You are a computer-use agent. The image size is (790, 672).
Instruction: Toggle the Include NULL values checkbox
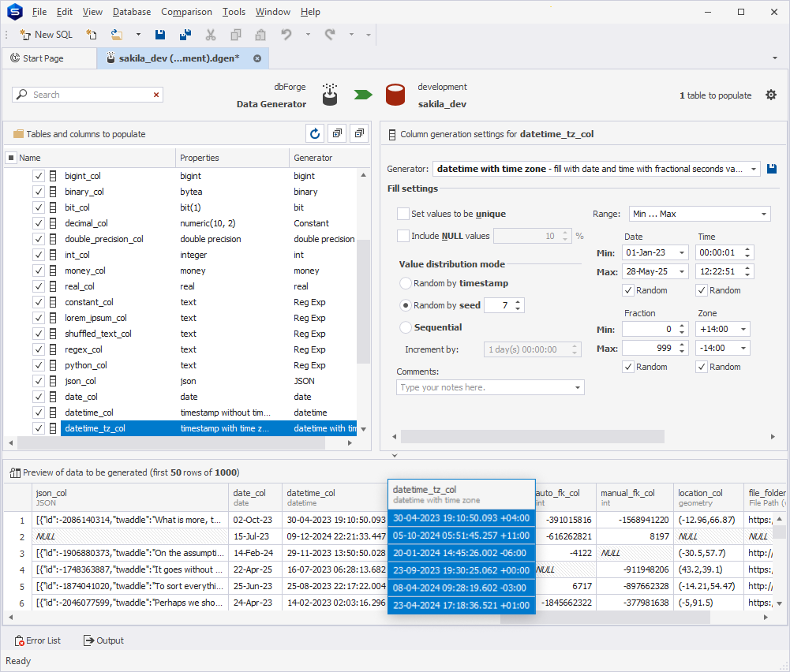pyautogui.click(x=403, y=236)
